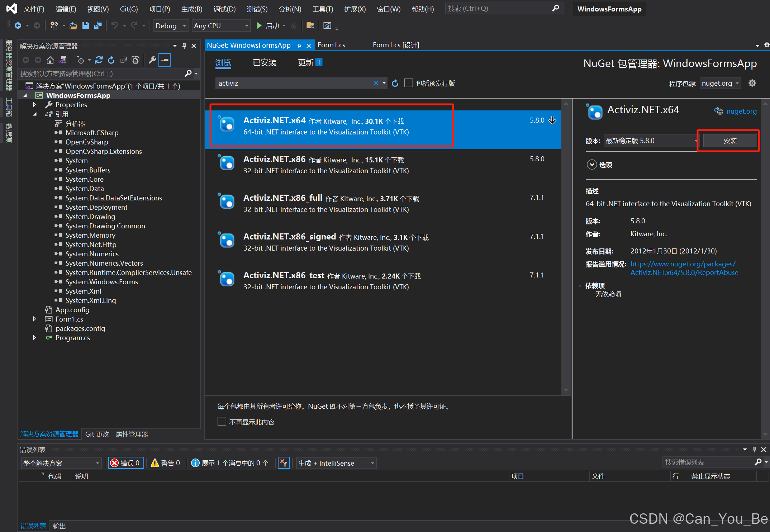
Task: Expand the Form1.cs tree node
Action: (34, 319)
